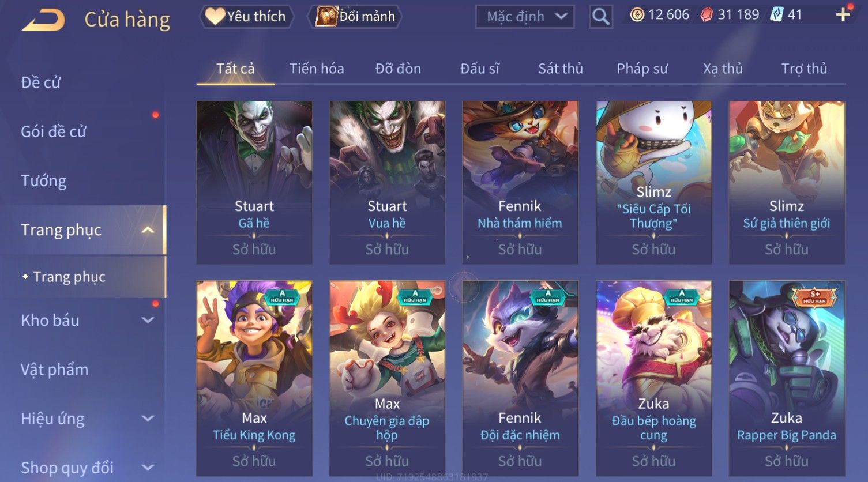Open the Gói đề cử sidebar item

[x=54, y=131]
